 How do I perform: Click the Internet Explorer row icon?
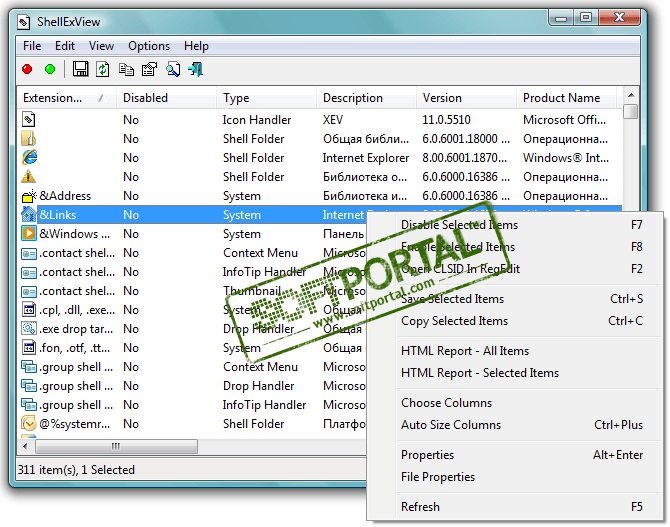[29, 157]
